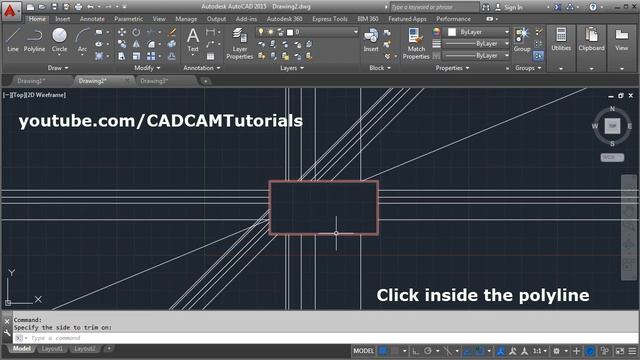Viewport: 640px width, 360px height.
Task: Switch to Drawing1 file tab
Action: click(31, 81)
